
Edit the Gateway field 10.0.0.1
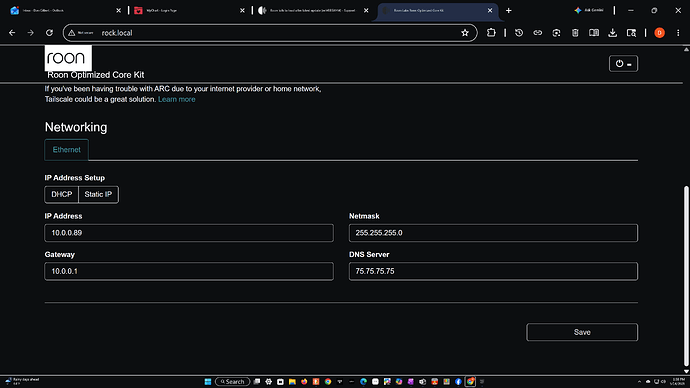pos(189,271)
